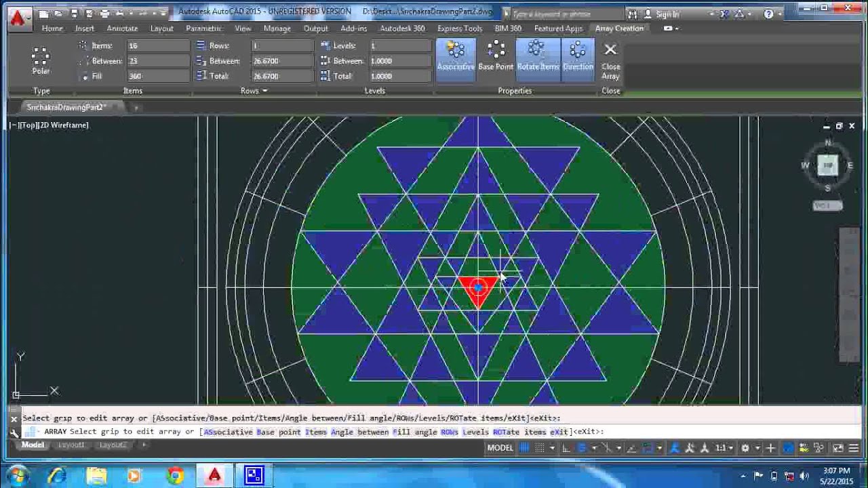
Task: Click the AutoCAD icon in Windows taskbar
Action: coord(214,476)
